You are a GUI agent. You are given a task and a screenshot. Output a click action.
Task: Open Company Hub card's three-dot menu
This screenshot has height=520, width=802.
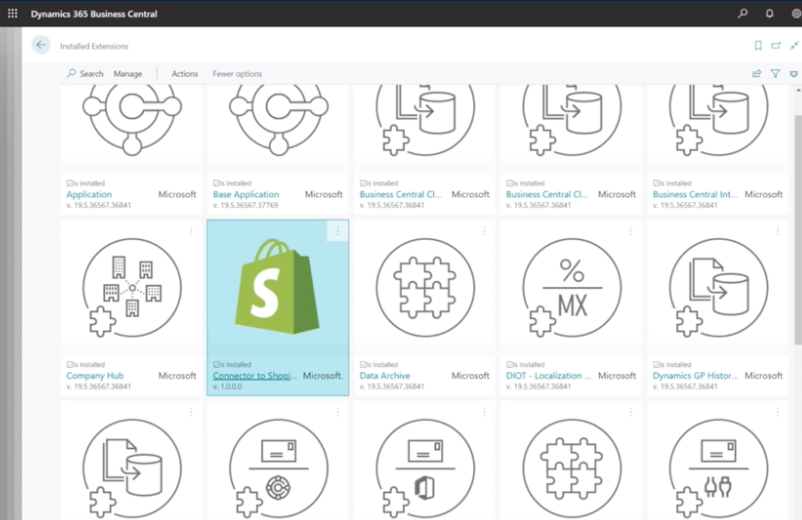pos(191,231)
